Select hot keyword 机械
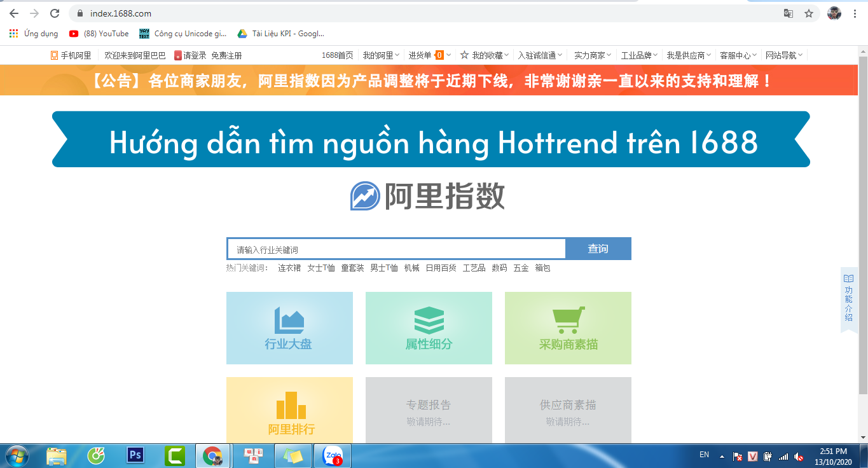 (412, 268)
